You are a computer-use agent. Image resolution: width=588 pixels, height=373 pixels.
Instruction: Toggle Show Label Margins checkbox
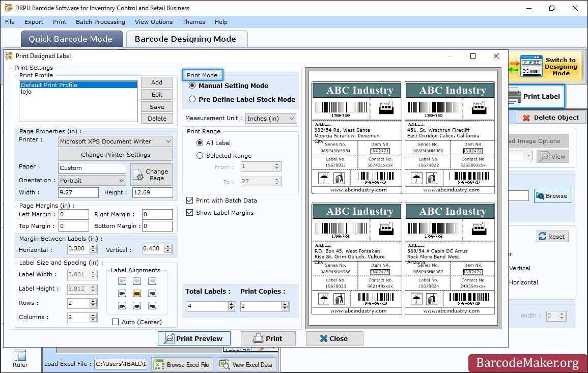(190, 213)
